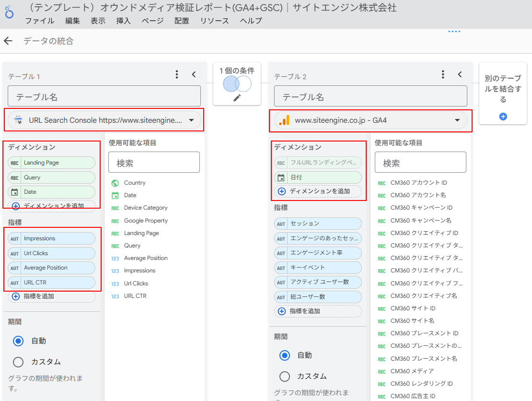This screenshot has height=401, width=532.
Task: Click the Table 1 テーブル名 input field
Action: pos(104,96)
